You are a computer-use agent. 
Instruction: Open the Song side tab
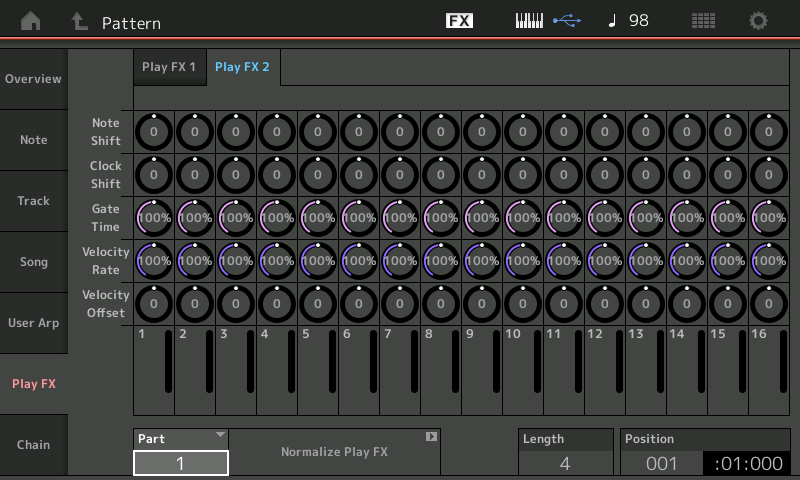34,262
